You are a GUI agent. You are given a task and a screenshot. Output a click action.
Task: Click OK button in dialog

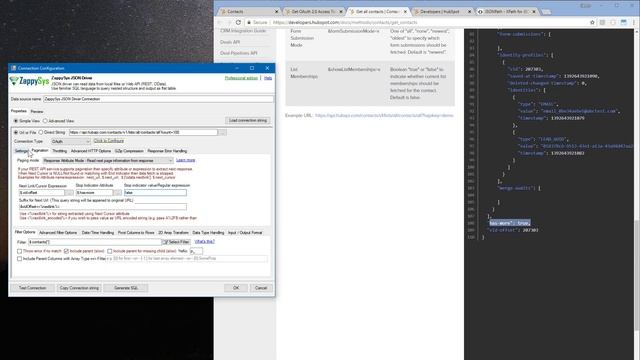click(236, 288)
